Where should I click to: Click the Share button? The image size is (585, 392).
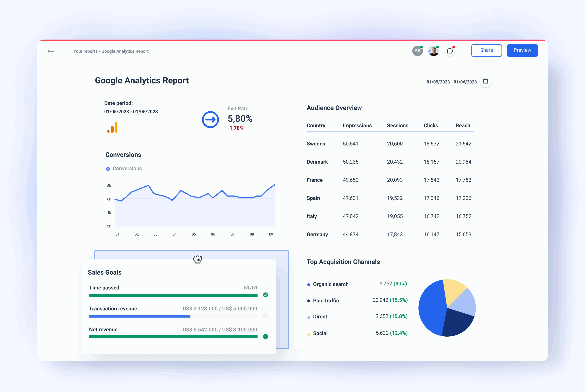[x=486, y=50]
